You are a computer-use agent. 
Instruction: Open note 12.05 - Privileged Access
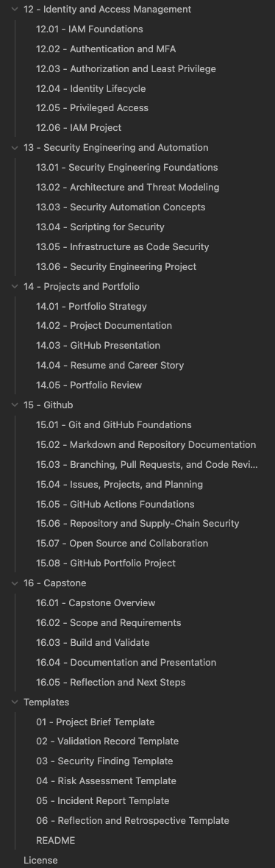click(93, 108)
